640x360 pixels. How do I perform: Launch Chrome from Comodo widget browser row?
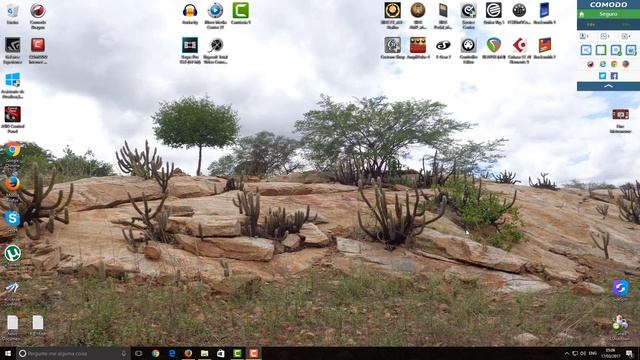[614, 64]
